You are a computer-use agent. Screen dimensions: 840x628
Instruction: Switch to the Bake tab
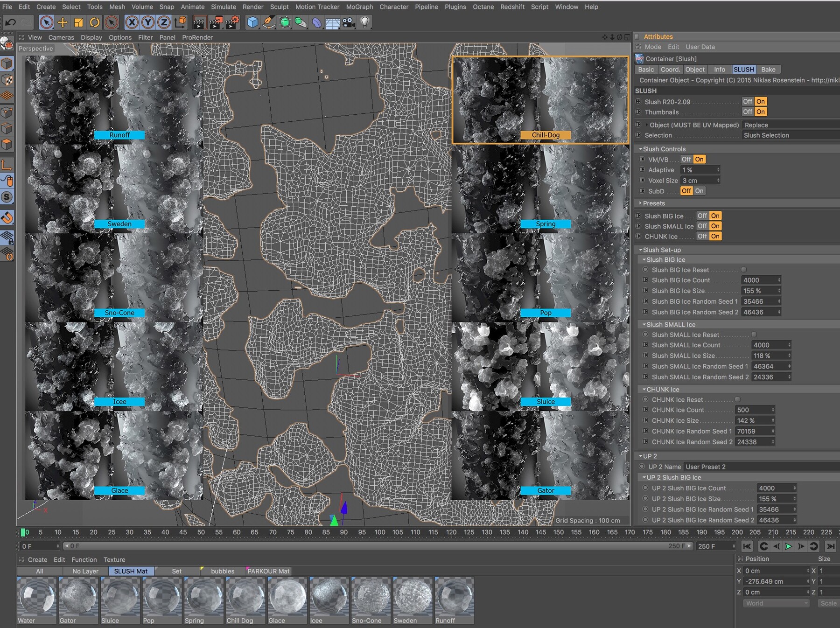[x=768, y=70]
